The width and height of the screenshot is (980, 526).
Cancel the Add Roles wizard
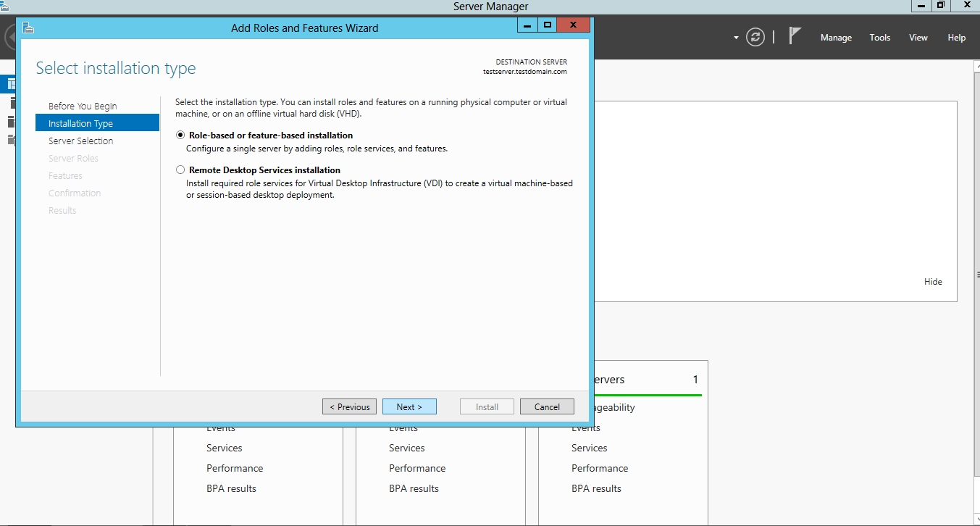click(547, 407)
